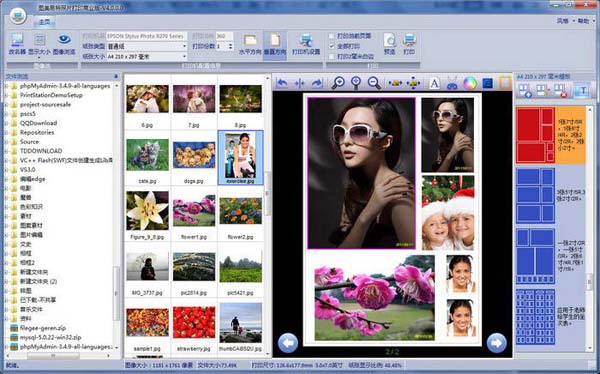Open the text tool letter A icon
This screenshot has width=600, height=374.
tap(434, 83)
